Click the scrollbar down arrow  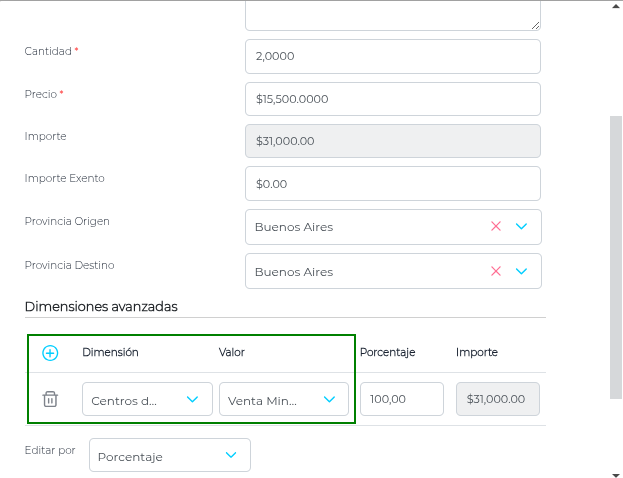coord(615,473)
